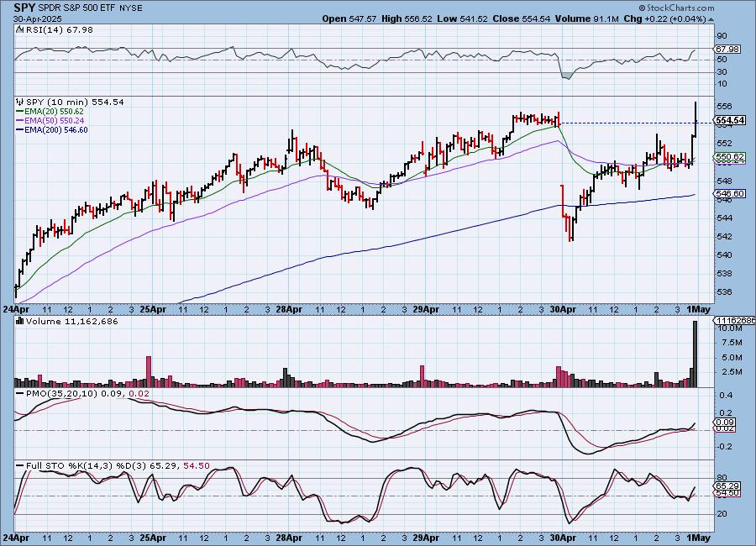Click the 1May label under the stochastic panel

[x=698, y=538]
